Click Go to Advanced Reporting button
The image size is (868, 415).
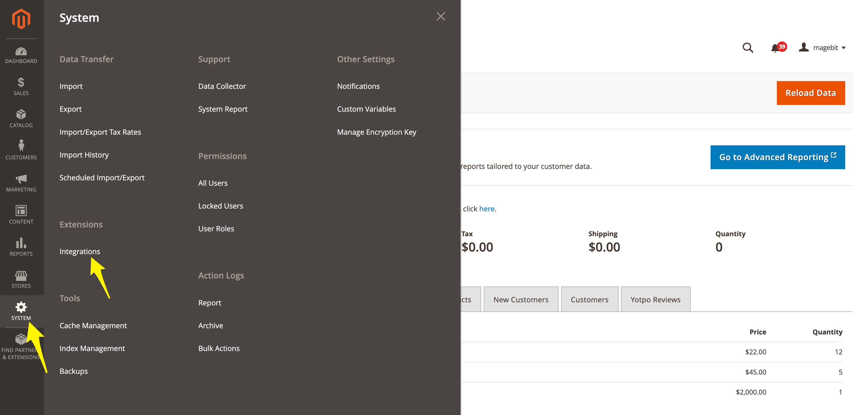tap(777, 157)
